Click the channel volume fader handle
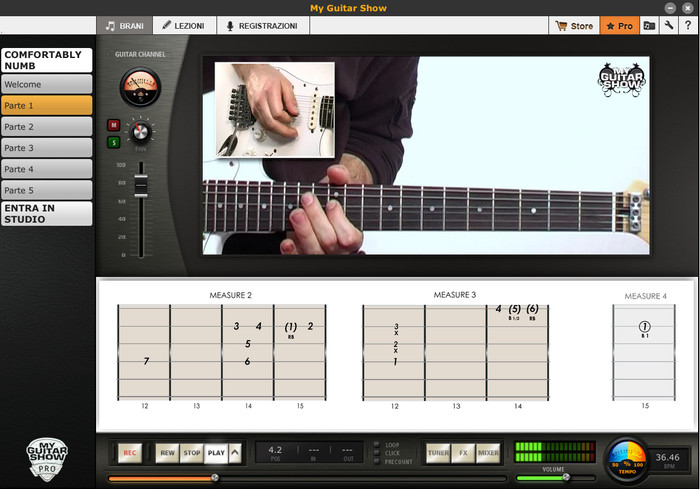Viewport: 700px width, 489px height. [x=141, y=185]
